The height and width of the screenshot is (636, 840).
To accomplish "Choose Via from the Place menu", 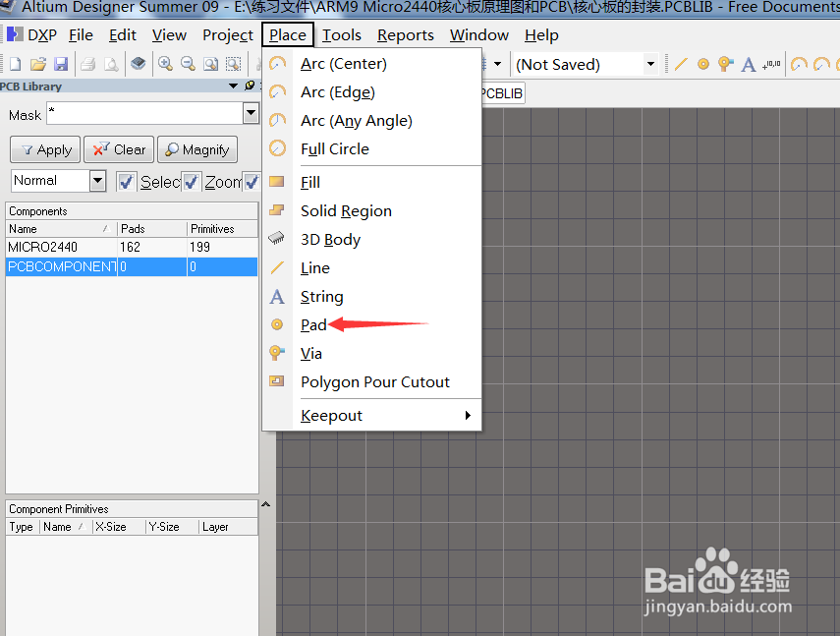I will (371, 354).
